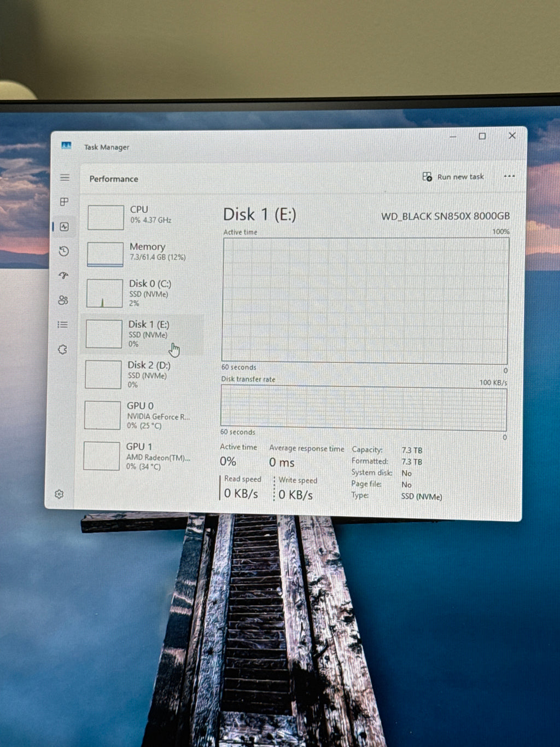Open Task Manager settings gear icon
Image resolution: width=560 pixels, height=747 pixels.
[x=59, y=494]
